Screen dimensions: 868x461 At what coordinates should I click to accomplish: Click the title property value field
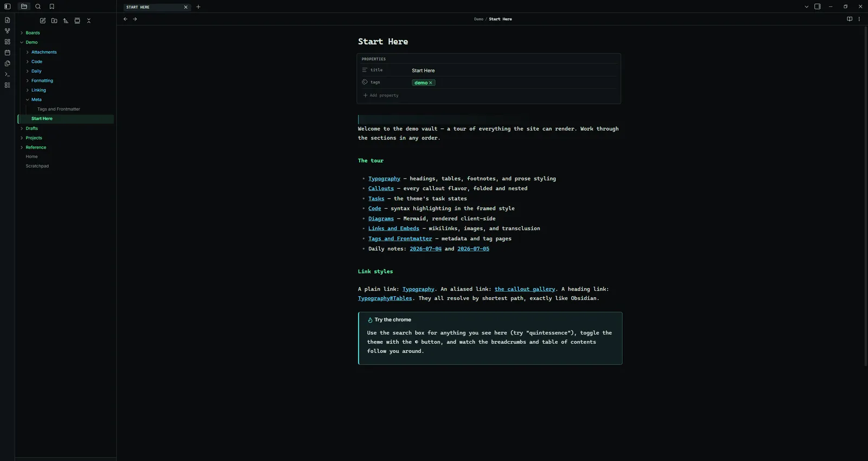[514, 71]
